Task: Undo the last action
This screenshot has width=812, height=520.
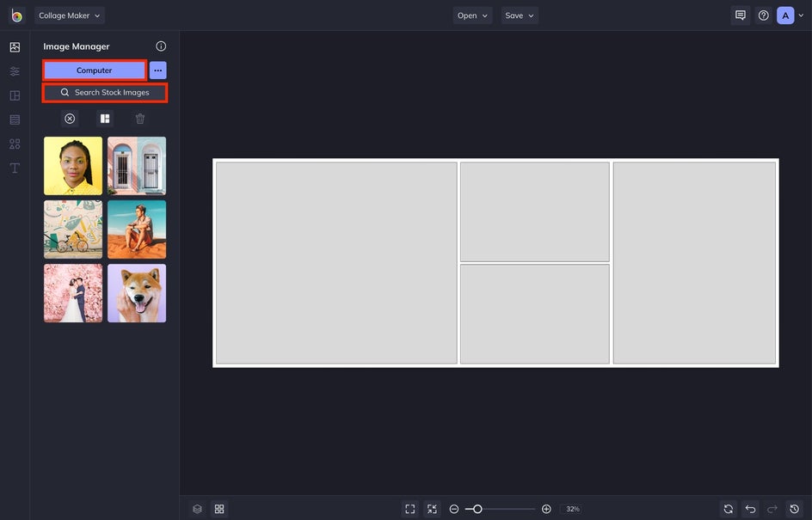Action: point(749,508)
